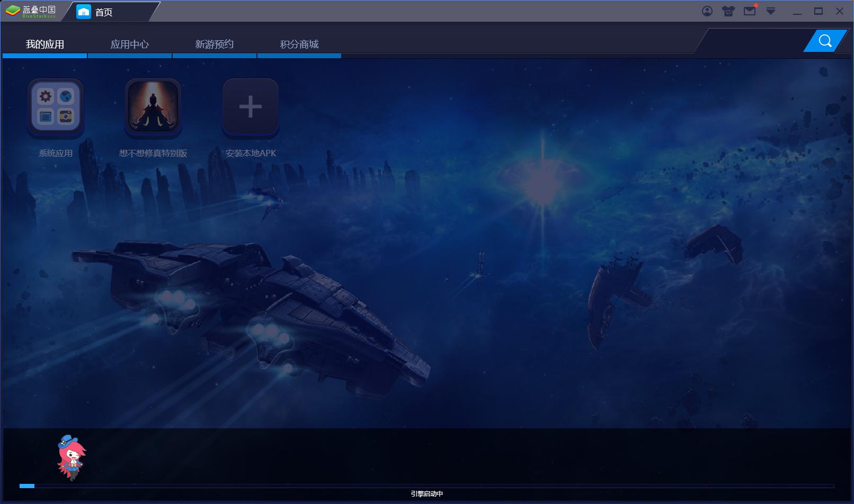Switch to the 应用中心 tab

pos(130,44)
